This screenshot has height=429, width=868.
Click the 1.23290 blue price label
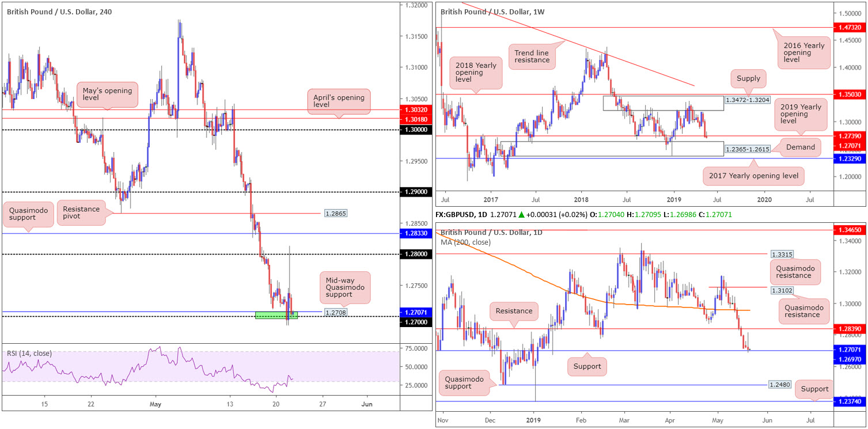pyautogui.click(x=850, y=158)
